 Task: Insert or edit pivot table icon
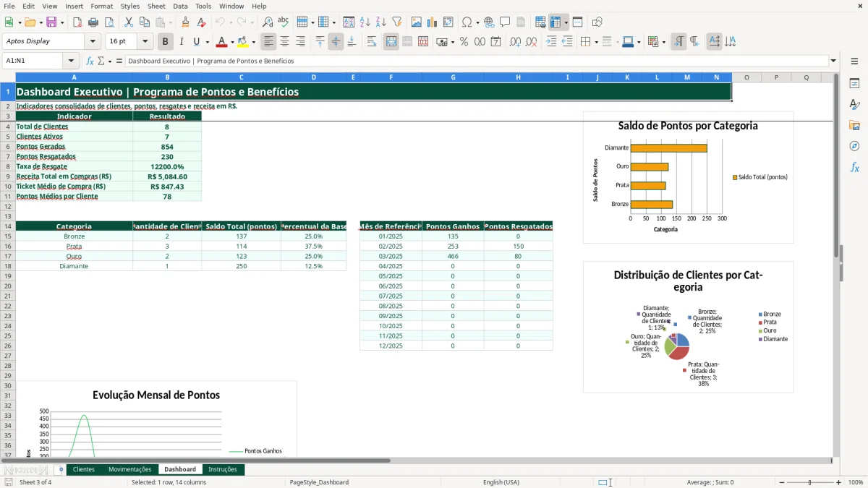448,22
